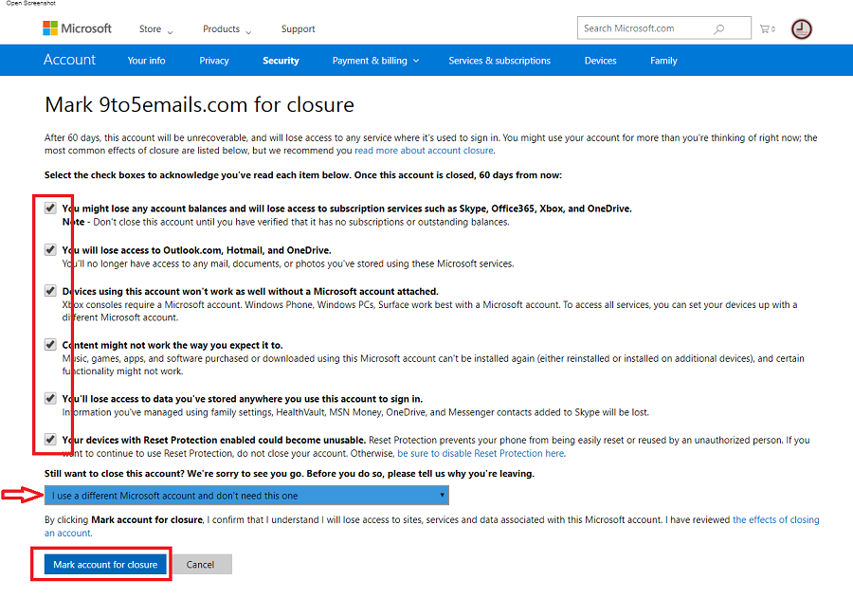Uncheck the account balances acknowledgment checkbox
853x616 pixels.
tap(50, 208)
